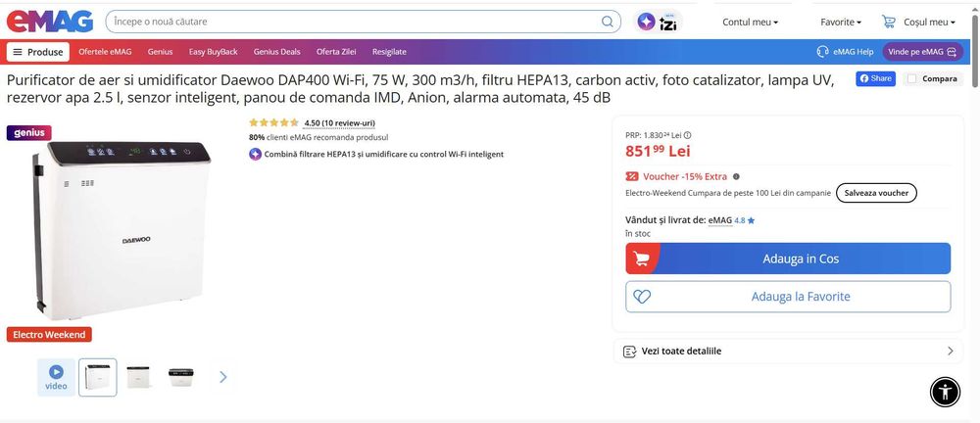
Task: Click the PRP info icon
Action: 688,135
